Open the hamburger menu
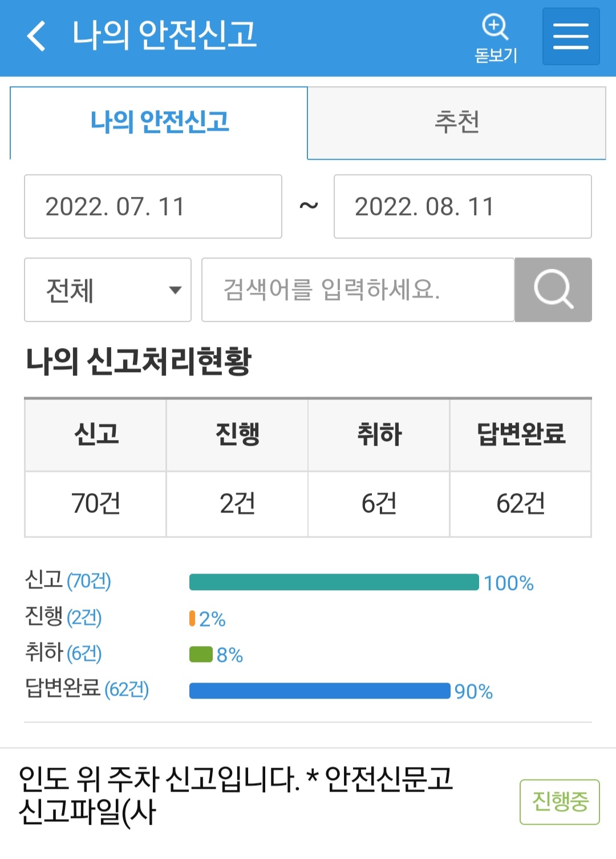 point(571,37)
